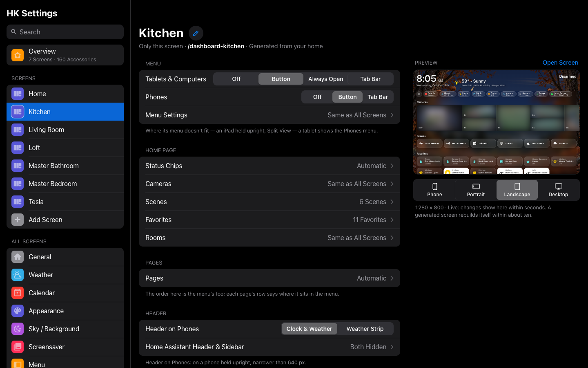This screenshot has width=588, height=368.
Task: Click the Portrait tablet icon under preview
Action: pyautogui.click(x=476, y=186)
